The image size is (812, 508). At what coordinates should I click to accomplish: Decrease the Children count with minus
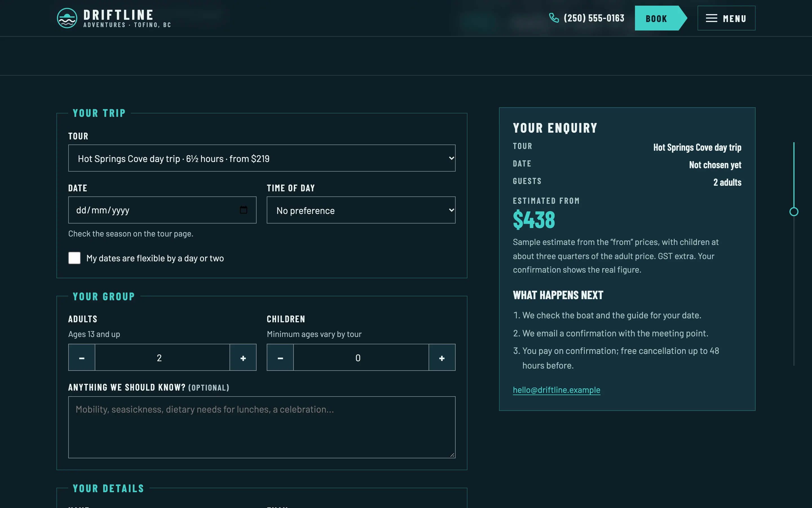click(x=280, y=358)
